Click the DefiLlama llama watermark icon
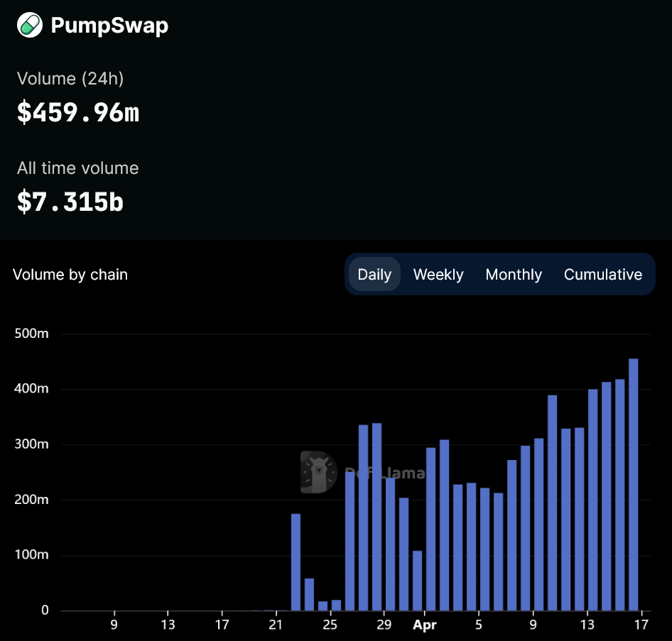 (x=318, y=472)
